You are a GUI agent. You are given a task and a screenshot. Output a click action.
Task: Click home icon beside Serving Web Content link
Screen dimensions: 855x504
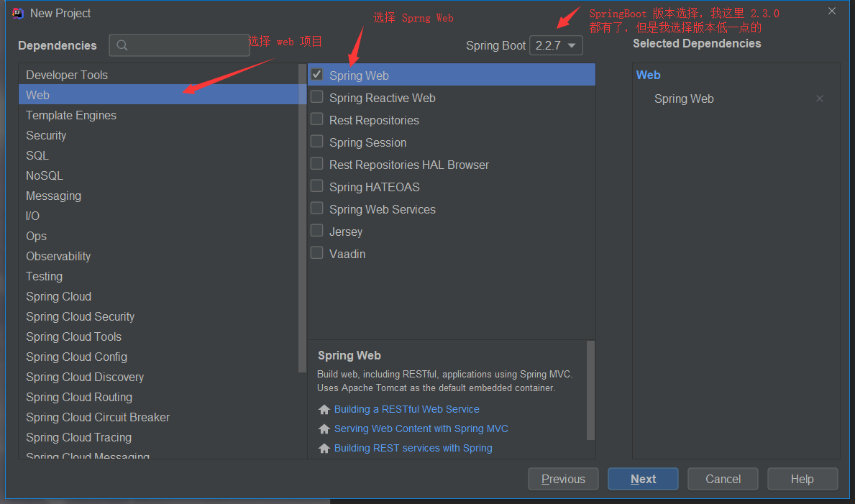pyautogui.click(x=324, y=429)
